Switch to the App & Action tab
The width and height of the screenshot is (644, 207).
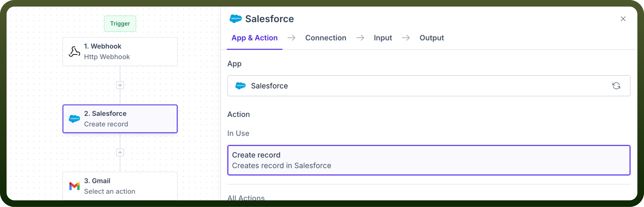[x=254, y=38]
